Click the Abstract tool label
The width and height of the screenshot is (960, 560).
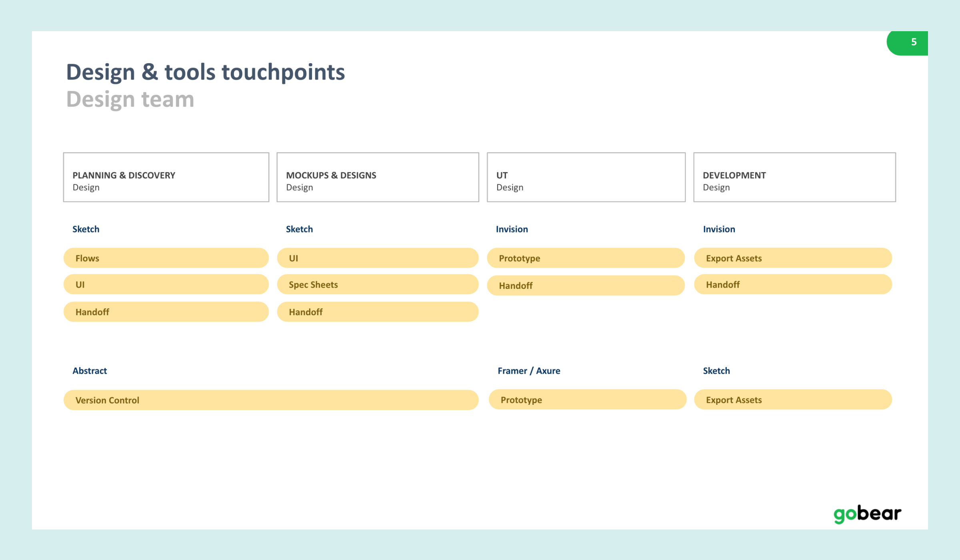click(90, 371)
